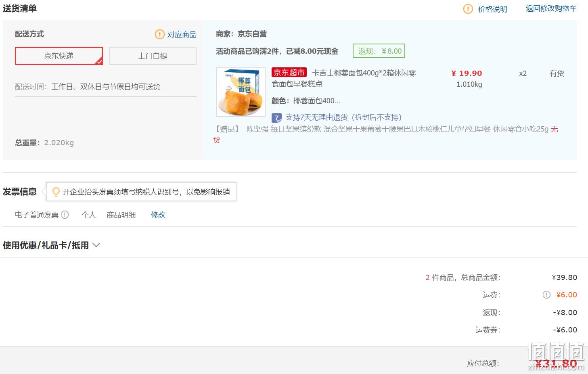Click the product price ¥ 19.90
The image size is (588, 374).
(x=467, y=73)
